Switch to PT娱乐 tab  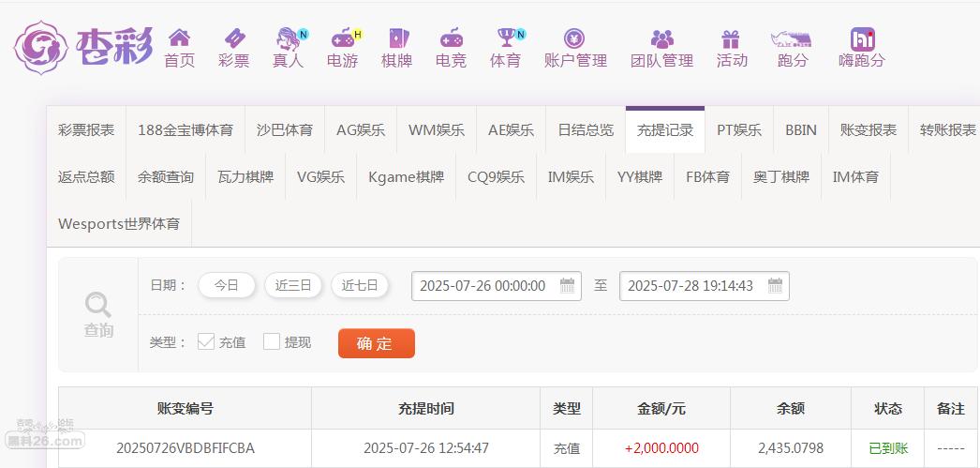pyautogui.click(x=739, y=130)
